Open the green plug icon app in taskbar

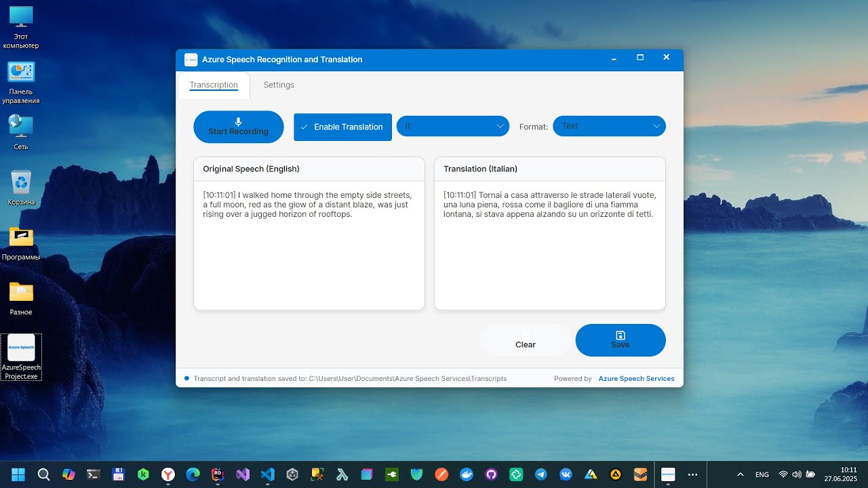pyautogui.click(x=392, y=474)
